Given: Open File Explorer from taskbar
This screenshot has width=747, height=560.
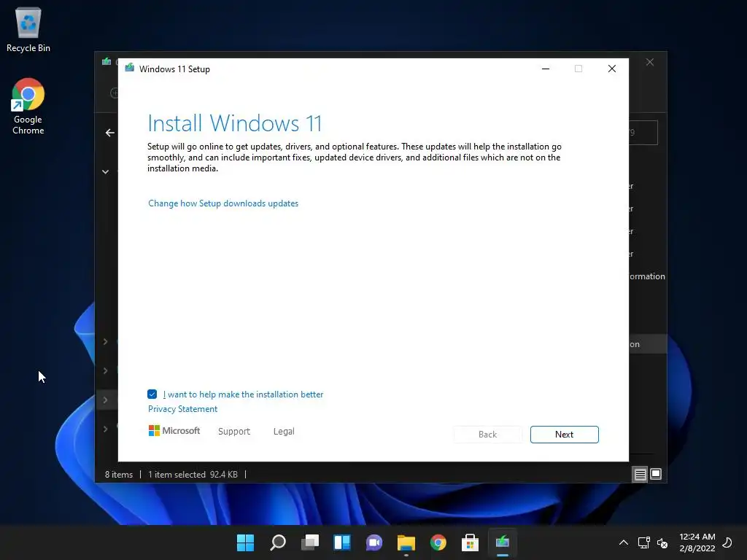Looking at the screenshot, I should point(406,542).
